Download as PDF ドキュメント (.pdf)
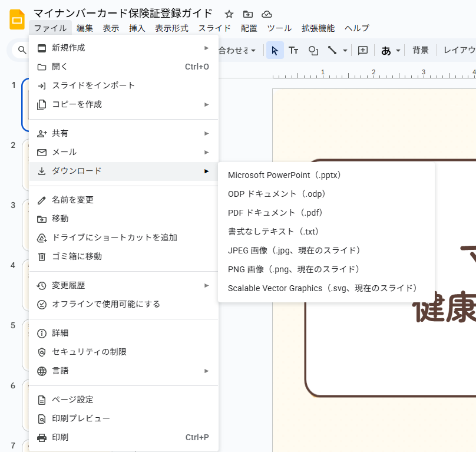 tap(326, 213)
